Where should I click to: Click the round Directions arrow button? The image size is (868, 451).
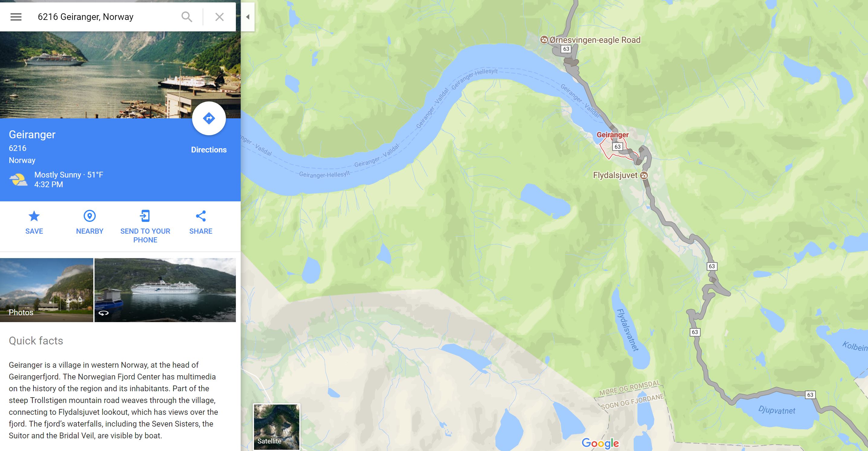tap(209, 118)
